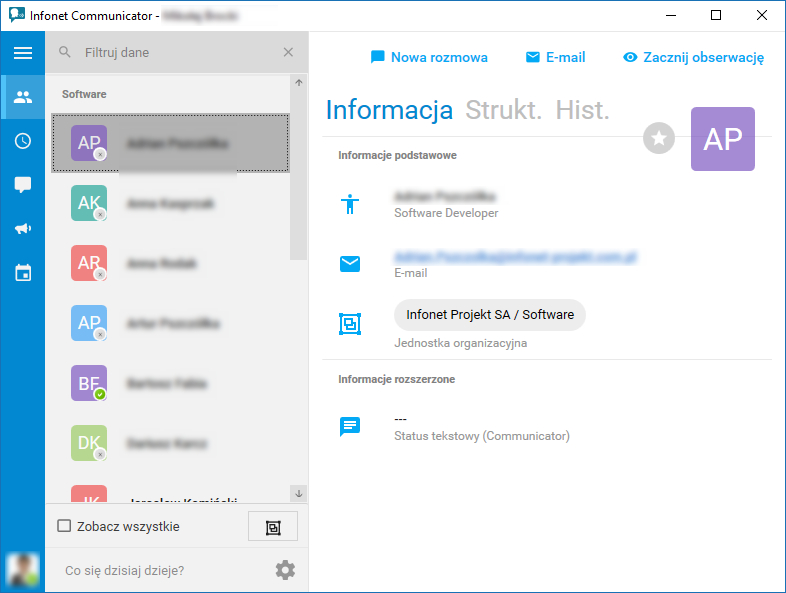Screen dimensions: 786x593
Task: Clear filter with the X button
Action: 288,52
